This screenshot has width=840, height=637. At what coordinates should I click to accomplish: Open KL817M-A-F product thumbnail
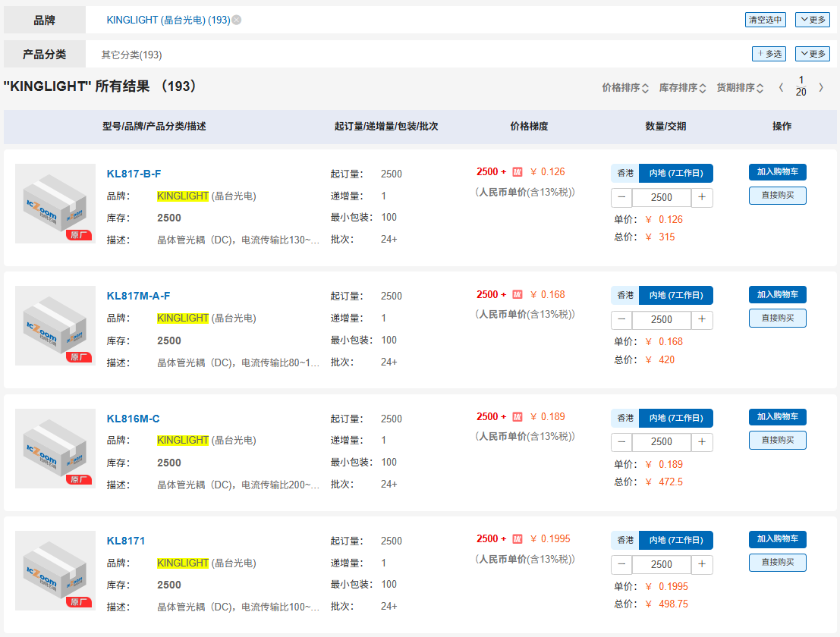[55, 325]
